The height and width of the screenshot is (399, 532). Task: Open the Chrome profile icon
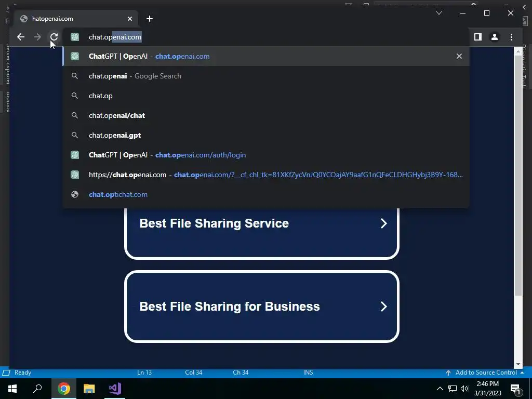coord(495,37)
